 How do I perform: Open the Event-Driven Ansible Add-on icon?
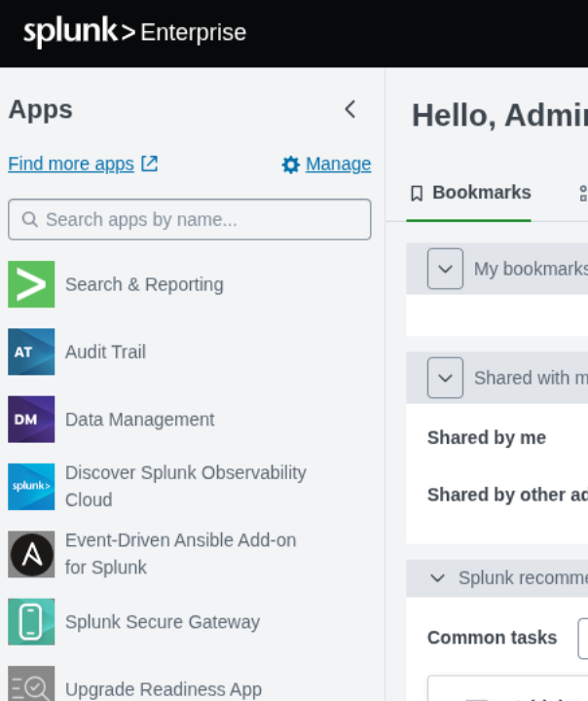pos(31,554)
